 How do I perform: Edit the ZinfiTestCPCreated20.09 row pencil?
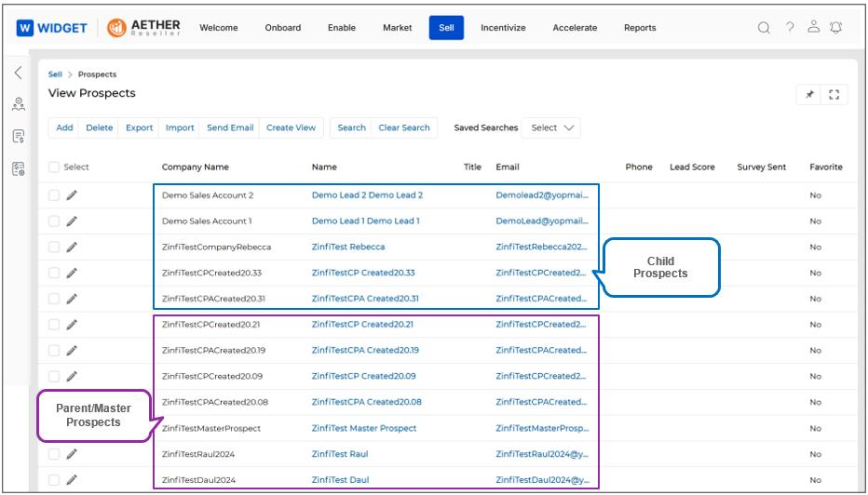pyautogui.click(x=72, y=376)
